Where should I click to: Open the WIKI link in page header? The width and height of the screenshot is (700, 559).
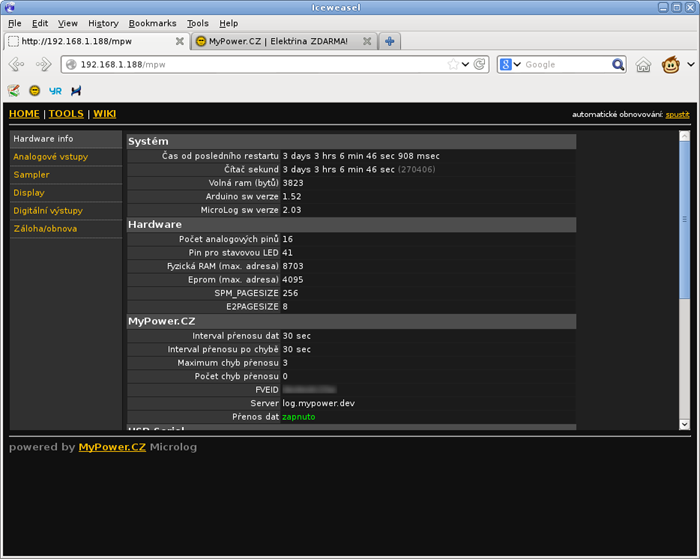coord(104,114)
